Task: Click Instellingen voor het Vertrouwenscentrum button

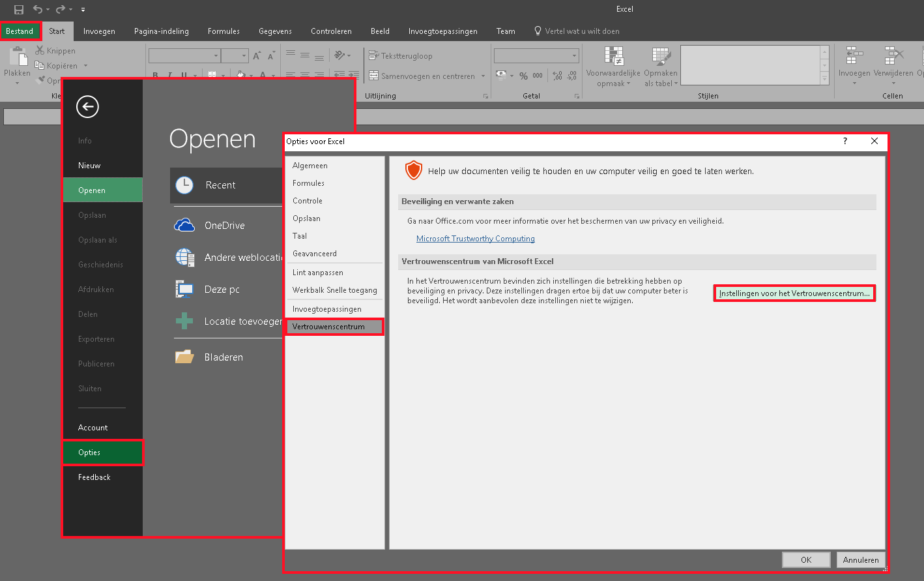Action: tap(794, 293)
